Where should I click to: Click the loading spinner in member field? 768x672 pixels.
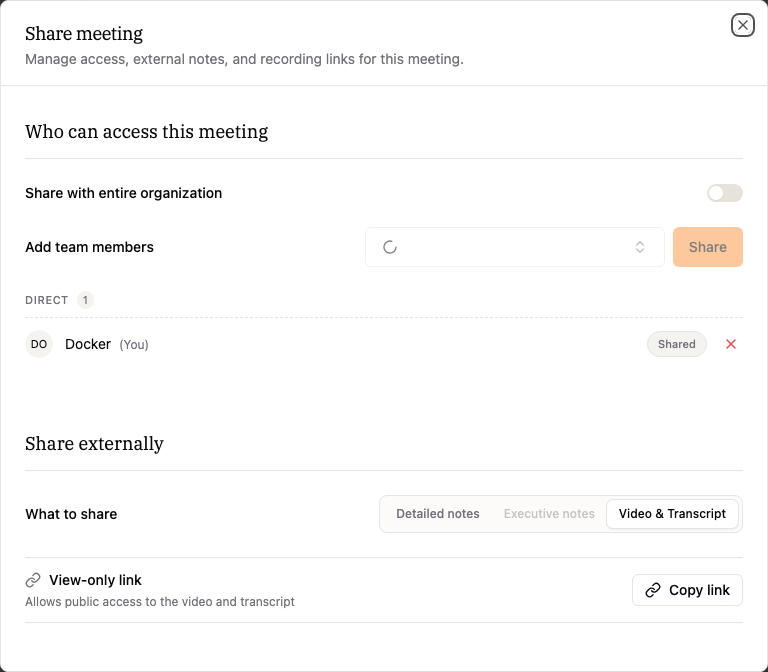(x=390, y=247)
